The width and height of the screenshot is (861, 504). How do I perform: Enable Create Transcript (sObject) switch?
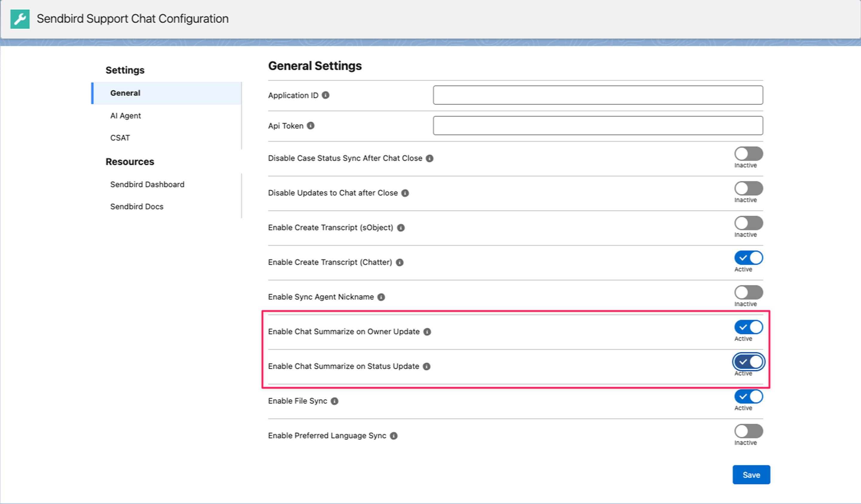tap(749, 223)
